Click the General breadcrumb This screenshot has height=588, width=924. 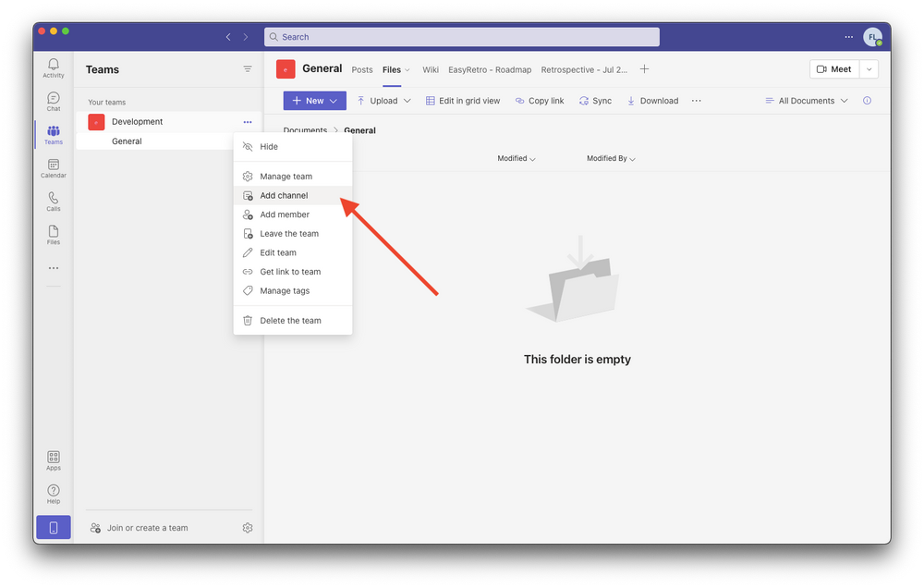359,130
